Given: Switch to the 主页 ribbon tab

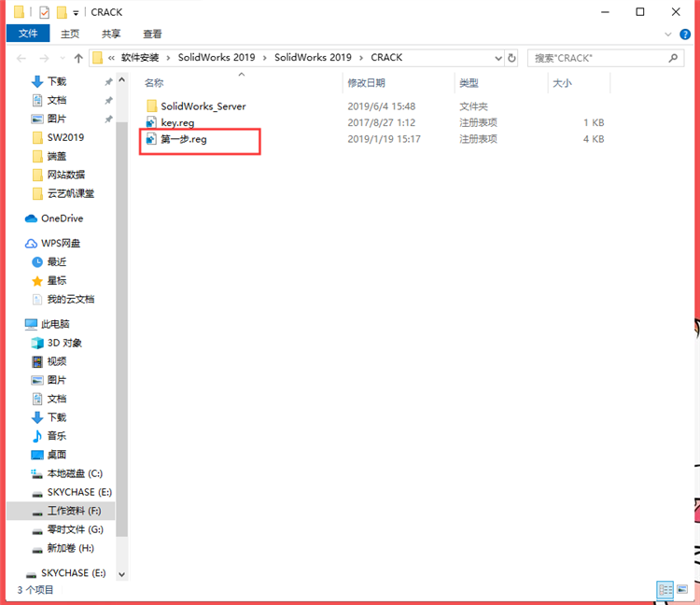Looking at the screenshot, I should (x=70, y=34).
